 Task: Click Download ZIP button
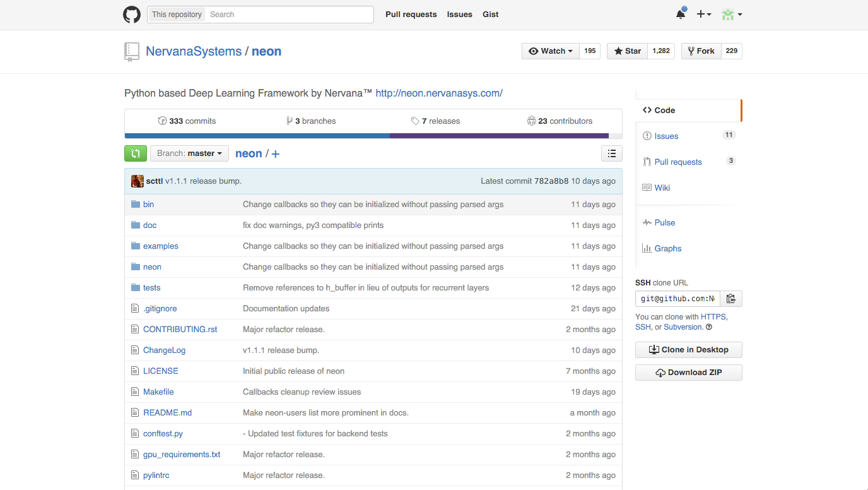[x=689, y=373]
